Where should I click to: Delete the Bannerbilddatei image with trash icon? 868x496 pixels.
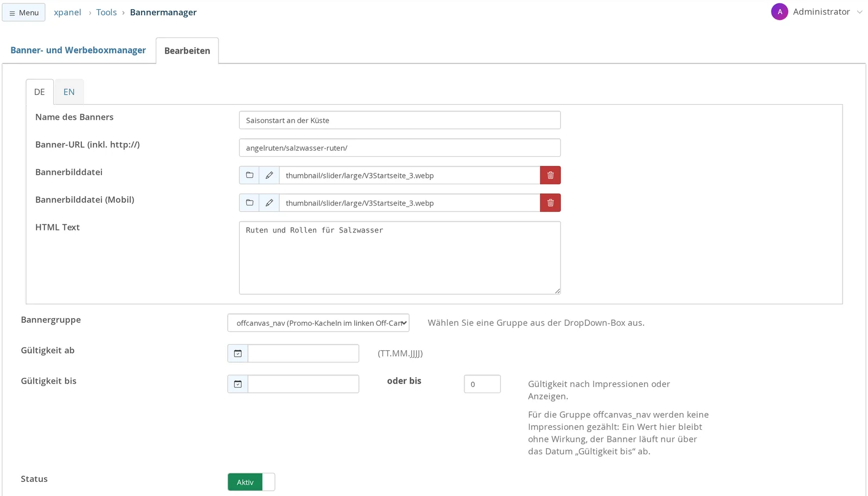coord(550,175)
